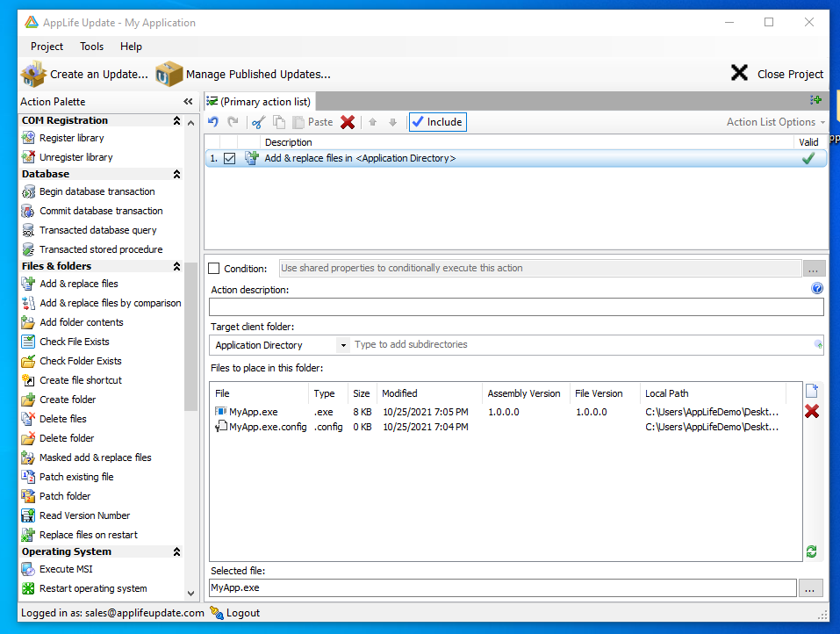Sort files by Modified column header
The image size is (840, 634).
pyautogui.click(x=429, y=393)
